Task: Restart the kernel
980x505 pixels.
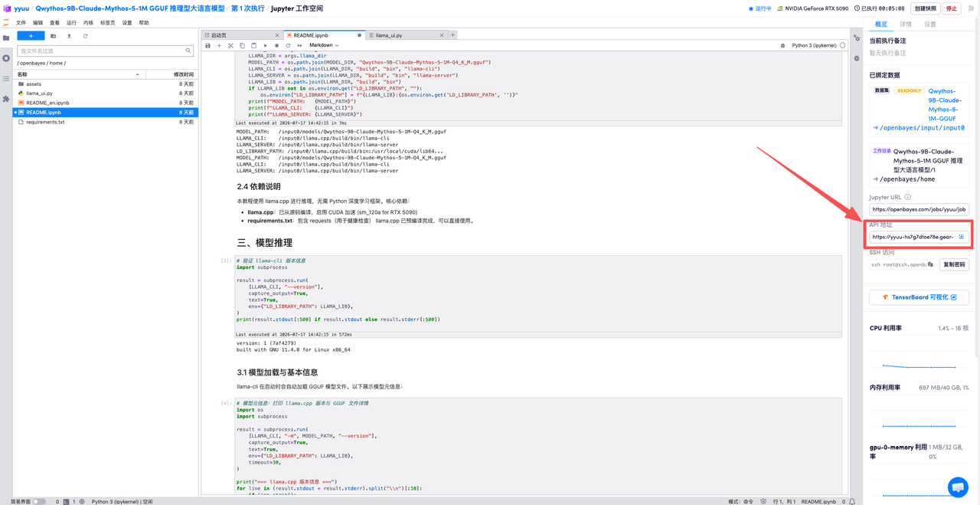Action: click(x=288, y=45)
